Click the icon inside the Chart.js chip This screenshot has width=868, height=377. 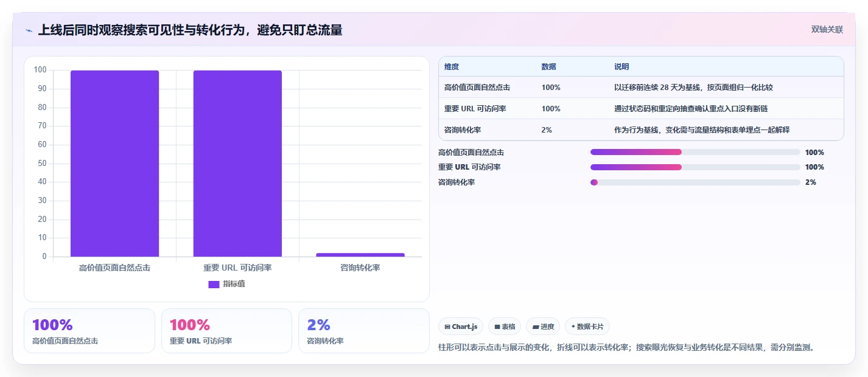(447, 327)
